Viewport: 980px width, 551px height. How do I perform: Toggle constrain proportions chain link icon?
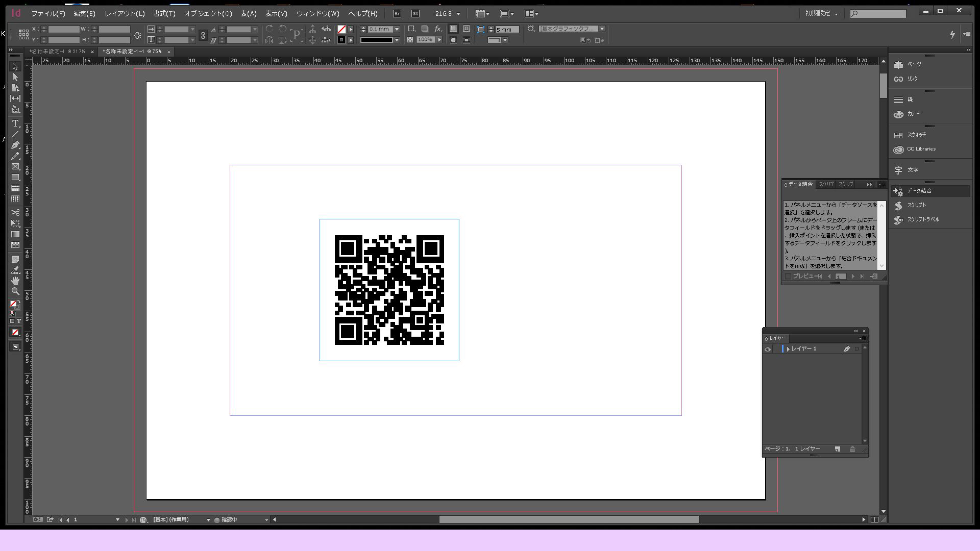click(203, 35)
